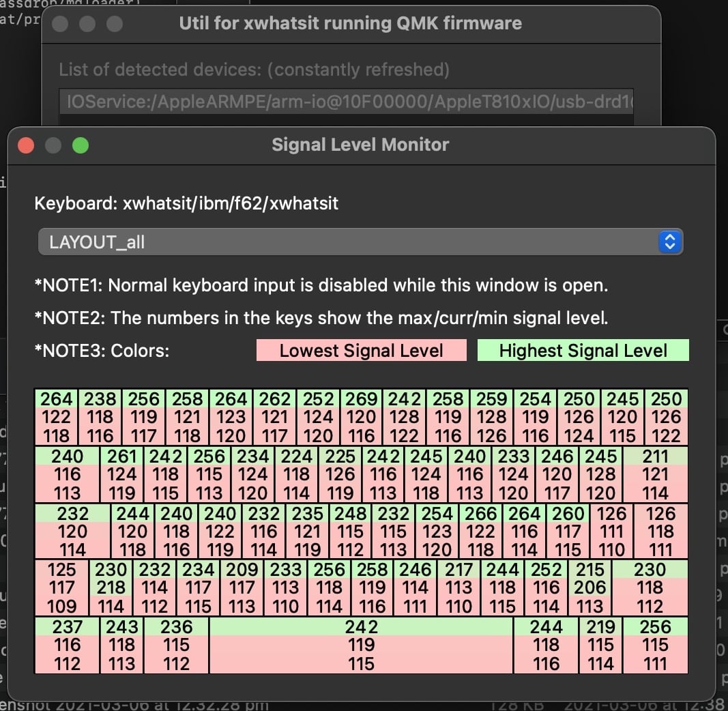Click the Highest Signal Level color swatch
The height and width of the screenshot is (711, 728).
click(583, 351)
